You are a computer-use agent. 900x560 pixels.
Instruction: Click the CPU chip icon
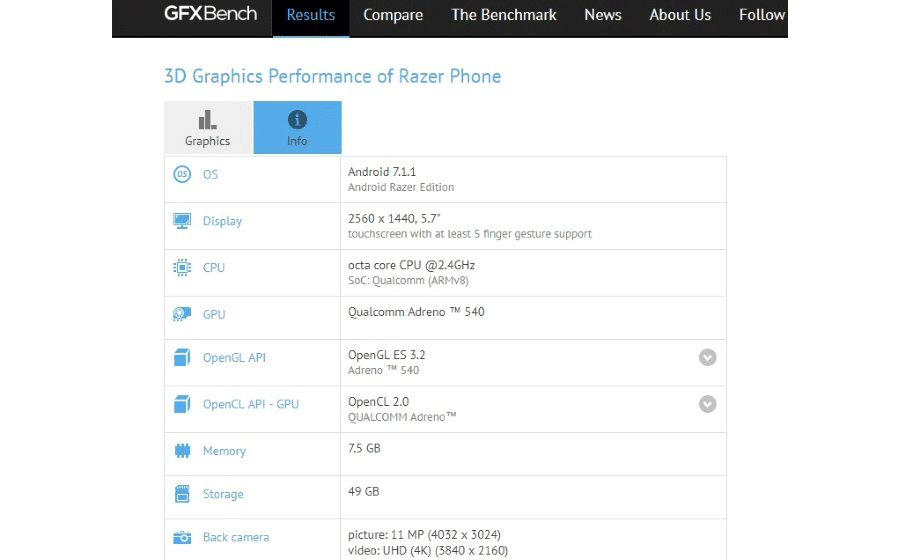click(x=182, y=267)
